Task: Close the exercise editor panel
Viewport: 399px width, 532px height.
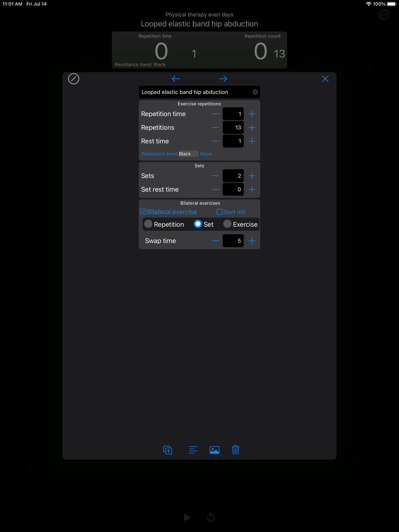Action: tap(325, 79)
